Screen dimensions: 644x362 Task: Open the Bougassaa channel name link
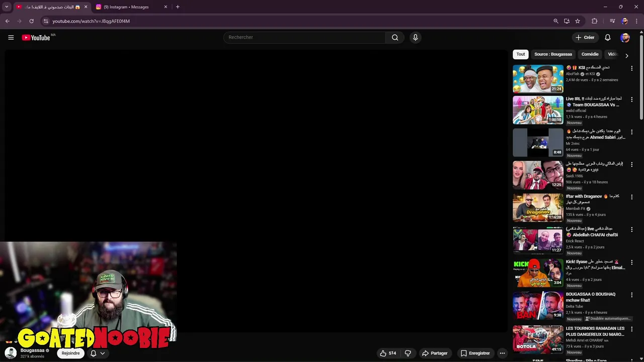coord(32,350)
